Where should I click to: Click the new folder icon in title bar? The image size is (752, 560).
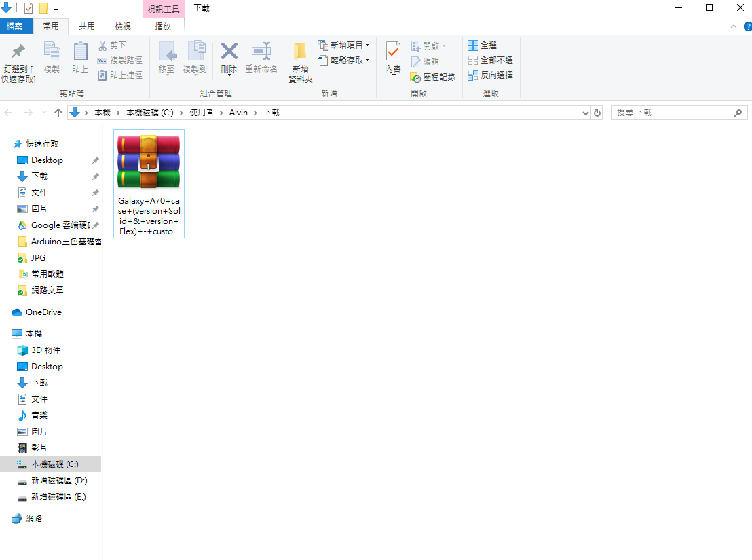(x=43, y=8)
